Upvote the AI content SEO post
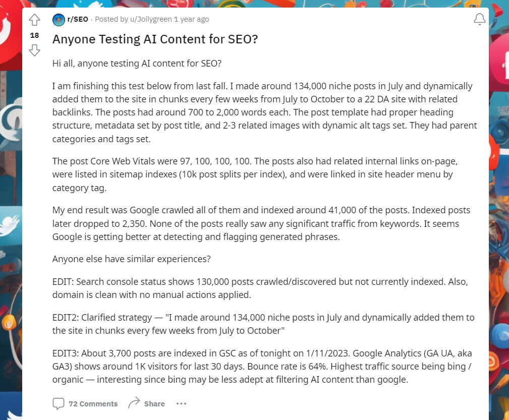Image resolution: width=509 pixels, height=420 pixels. click(34, 20)
